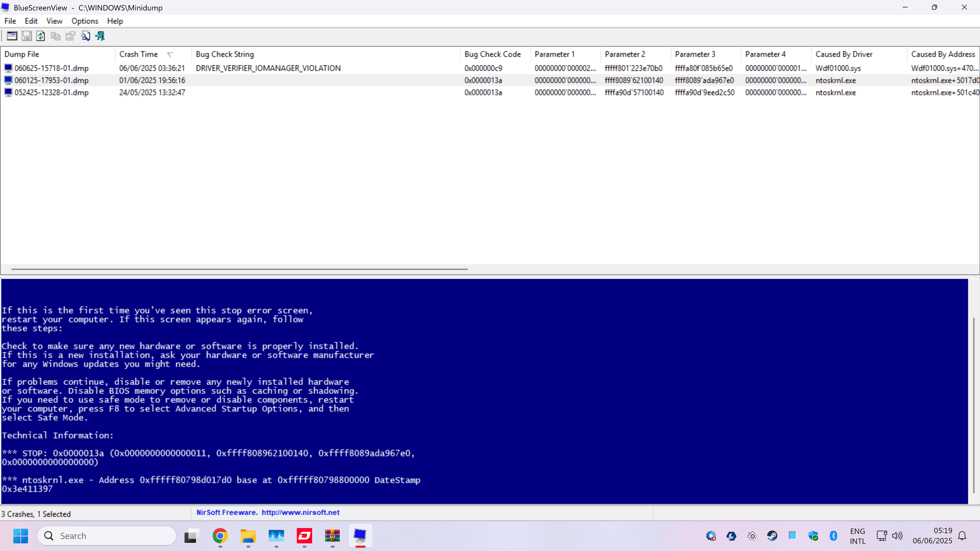Click the Save Selected Items floppy icon
Image resolution: width=980 pixels, height=551 pixels.
(27, 36)
